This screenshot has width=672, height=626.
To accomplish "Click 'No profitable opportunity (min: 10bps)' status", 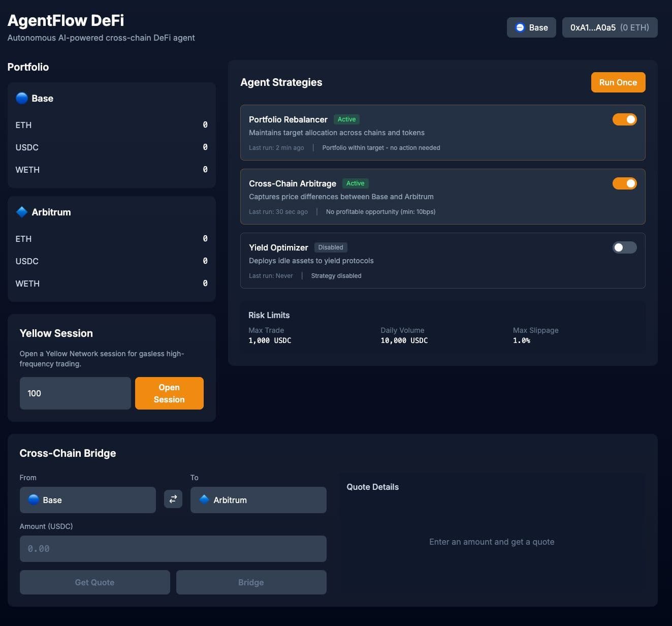I will [381, 212].
